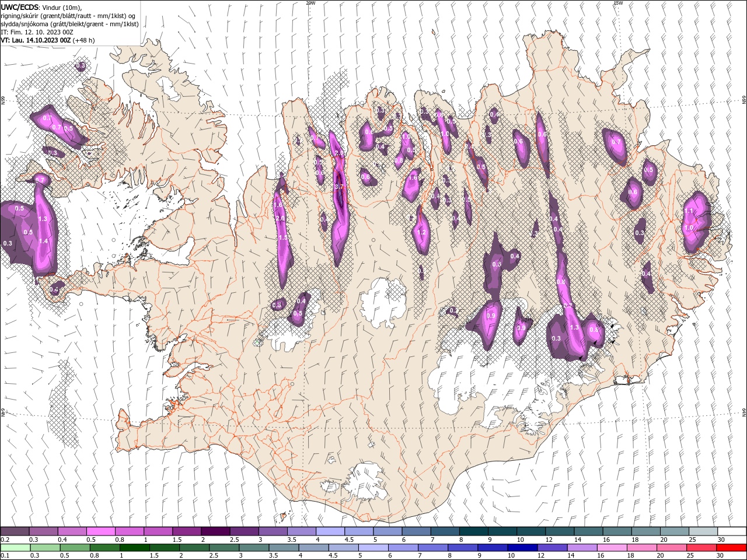
Task: Click the 'rigning/skúrir' legend description line
Action: pyautogui.click(x=68, y=15)
